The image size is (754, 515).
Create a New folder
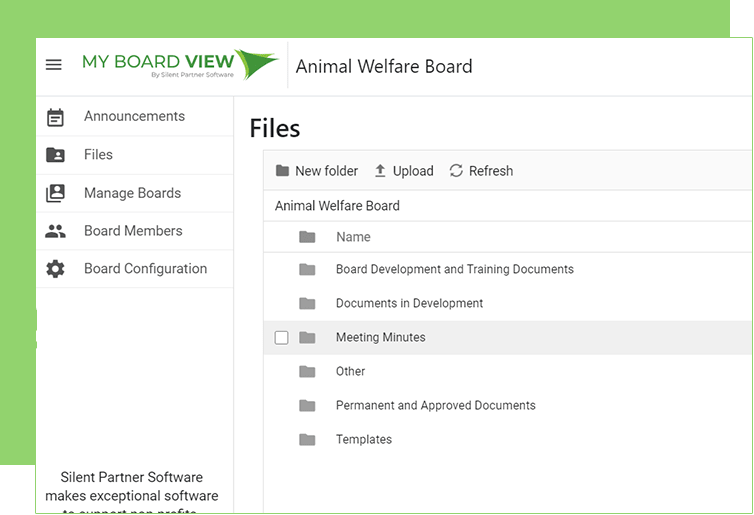tap(316, 171)
